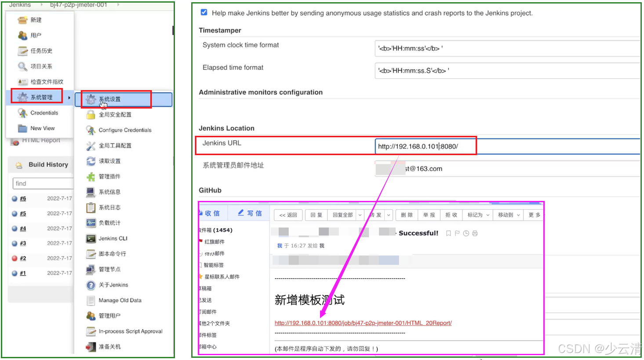The image size is (644, 360).
Task: Open the 转发 dropdown arrow
Action: tap(389, 215)
